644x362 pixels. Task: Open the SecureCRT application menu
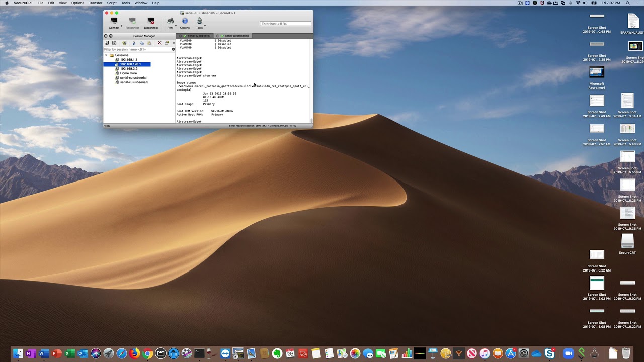point(23,3)
